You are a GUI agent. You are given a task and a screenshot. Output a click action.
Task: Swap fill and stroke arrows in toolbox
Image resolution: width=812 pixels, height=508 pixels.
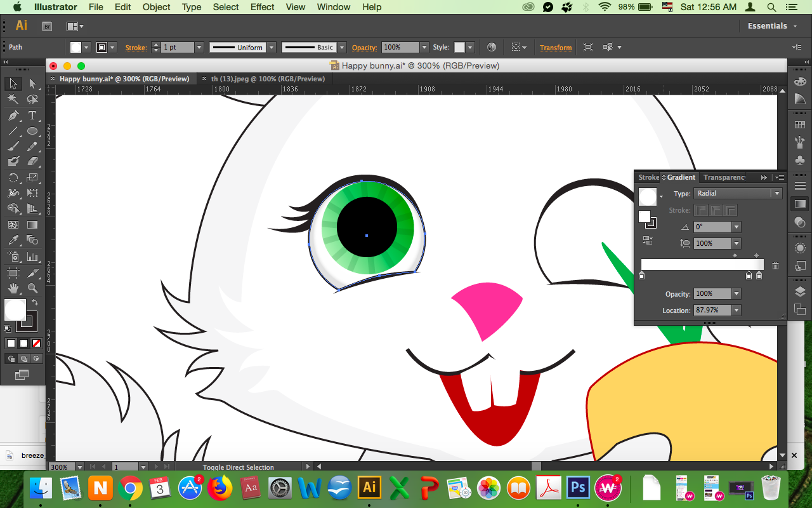click(35, 303)
